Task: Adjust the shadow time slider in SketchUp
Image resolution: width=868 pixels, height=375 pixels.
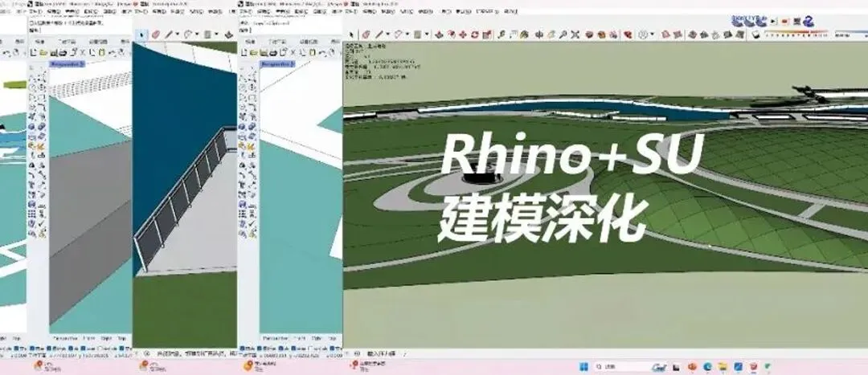Action: click(850, 35)
